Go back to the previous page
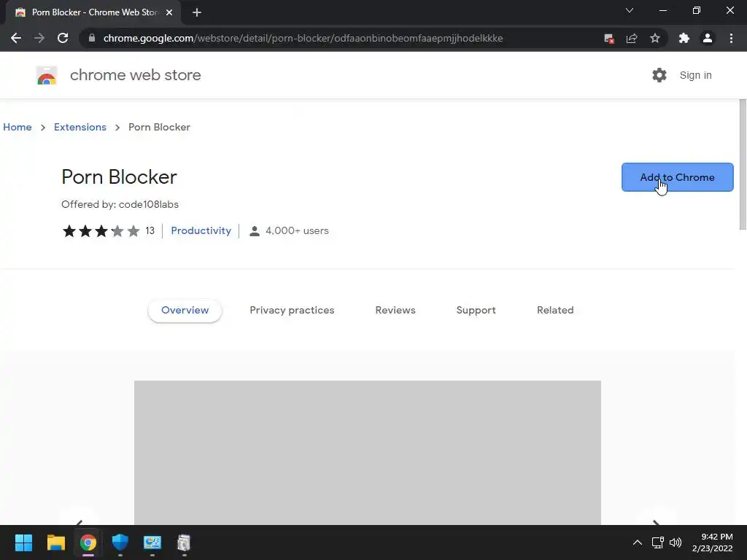The width and height of the screenshot is (747, 560). point(16,38)
